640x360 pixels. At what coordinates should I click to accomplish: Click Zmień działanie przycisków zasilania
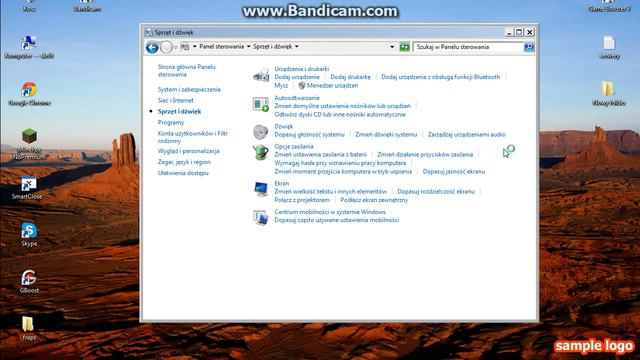425,154
